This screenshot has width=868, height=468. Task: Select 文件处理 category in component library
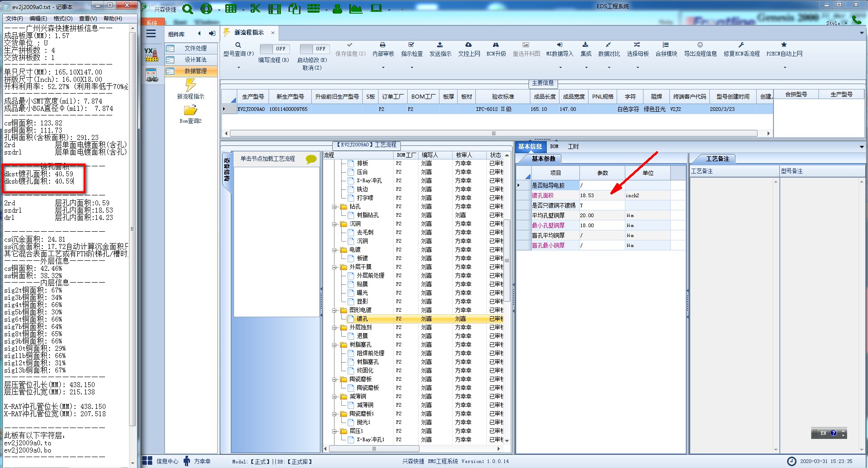(x=191, y=48)
